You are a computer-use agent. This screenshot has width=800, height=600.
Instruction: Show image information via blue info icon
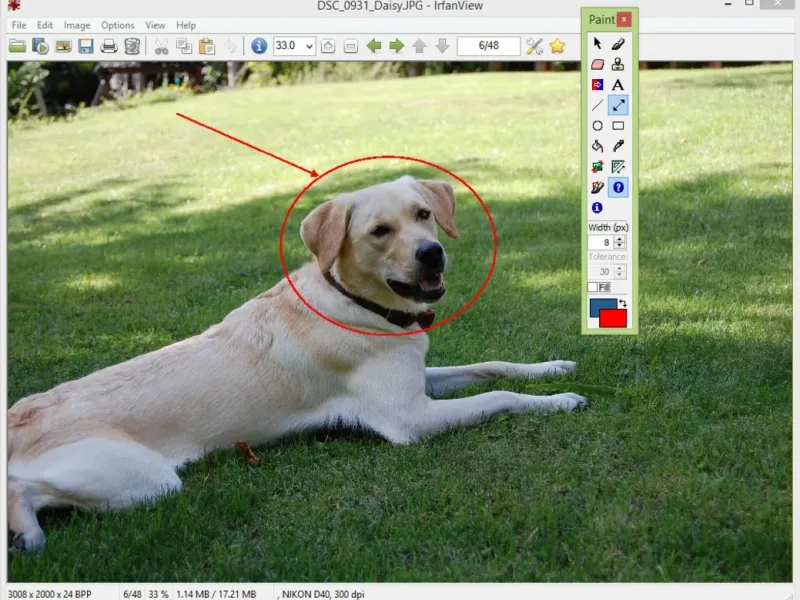(x=259, y=46)
